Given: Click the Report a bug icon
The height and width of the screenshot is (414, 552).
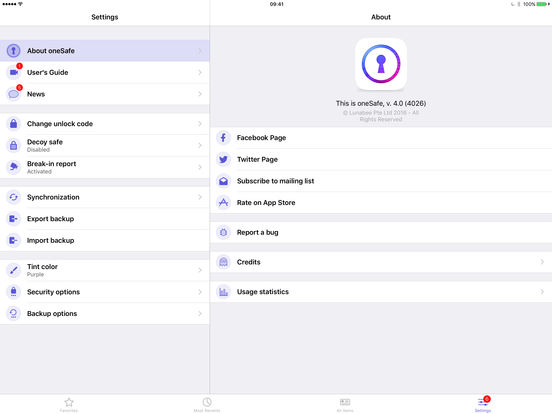Looking at the screenshot, I should point(223,232).
